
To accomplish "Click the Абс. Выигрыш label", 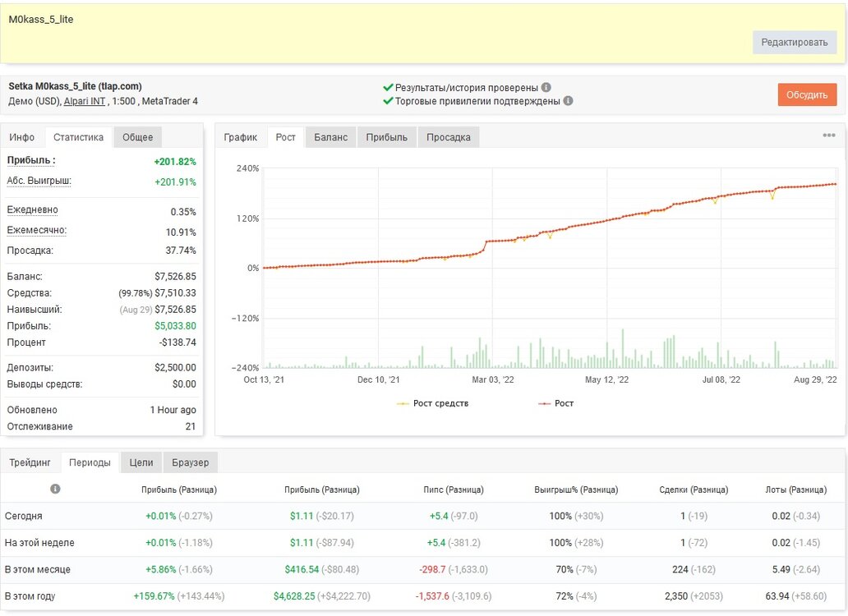I will 39,181.
